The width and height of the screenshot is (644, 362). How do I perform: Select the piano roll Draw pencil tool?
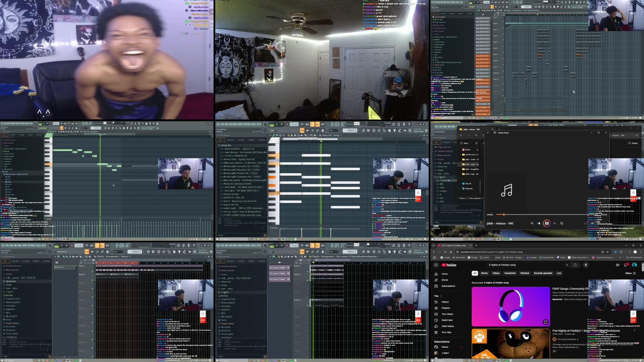click(289, 135)
